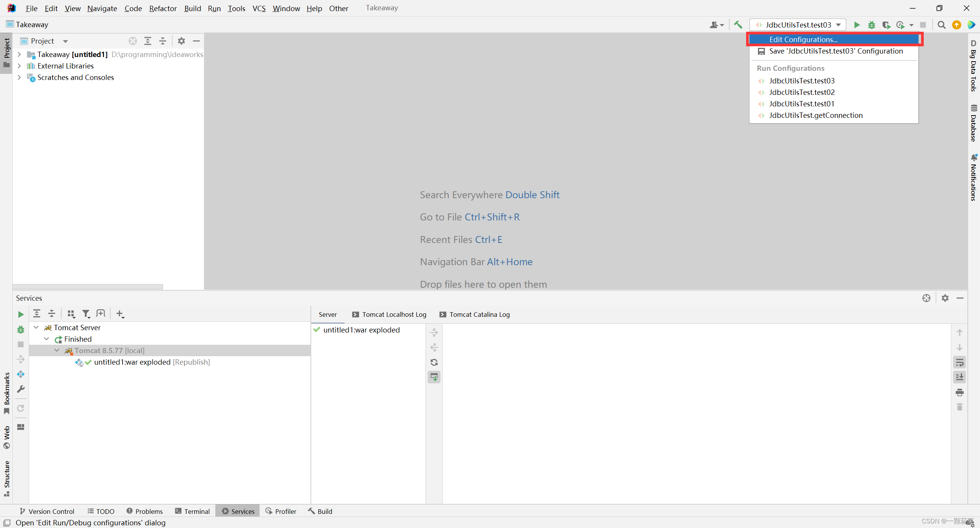Collapse the Tomcat Server tree node
The height and width of the screenshot is (528, 980).
pyautogui.click(x=36, y=328)
